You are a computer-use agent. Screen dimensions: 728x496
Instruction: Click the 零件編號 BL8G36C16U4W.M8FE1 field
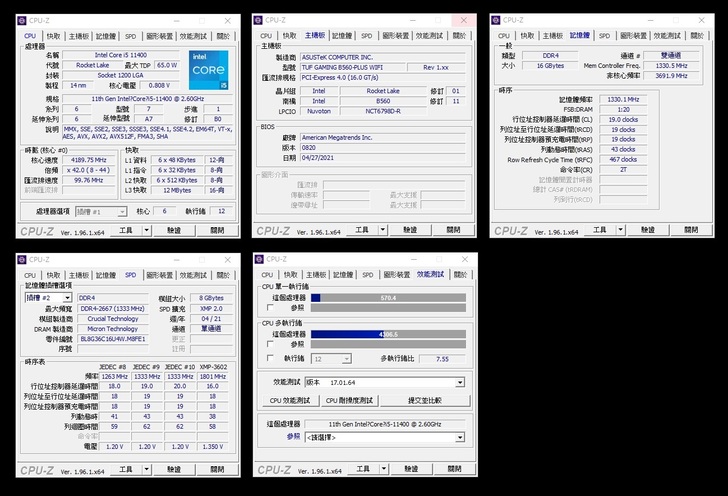click(x=113, y=339)
